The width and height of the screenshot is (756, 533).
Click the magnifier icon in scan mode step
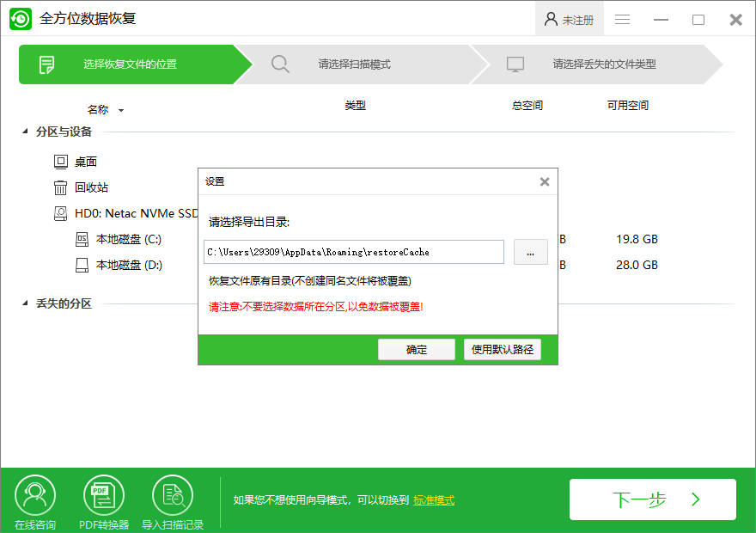coord(280,64)
